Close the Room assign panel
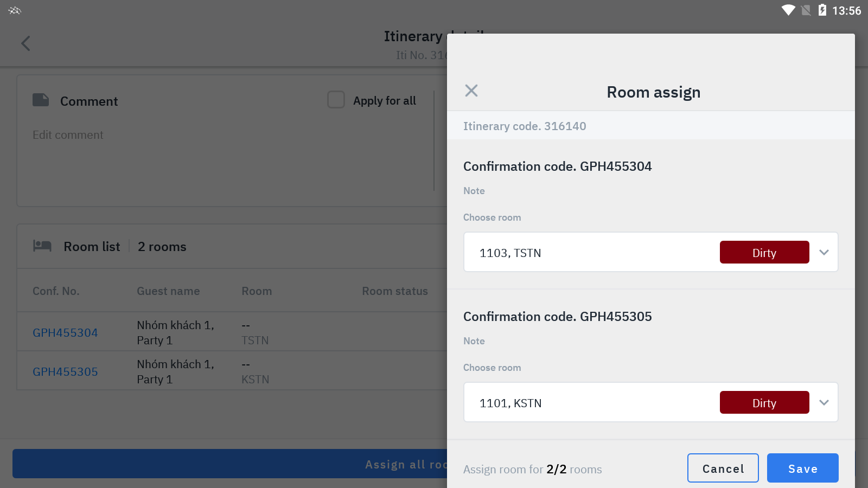The width and height of the screenshot is (868, 488). coord(471,91)
